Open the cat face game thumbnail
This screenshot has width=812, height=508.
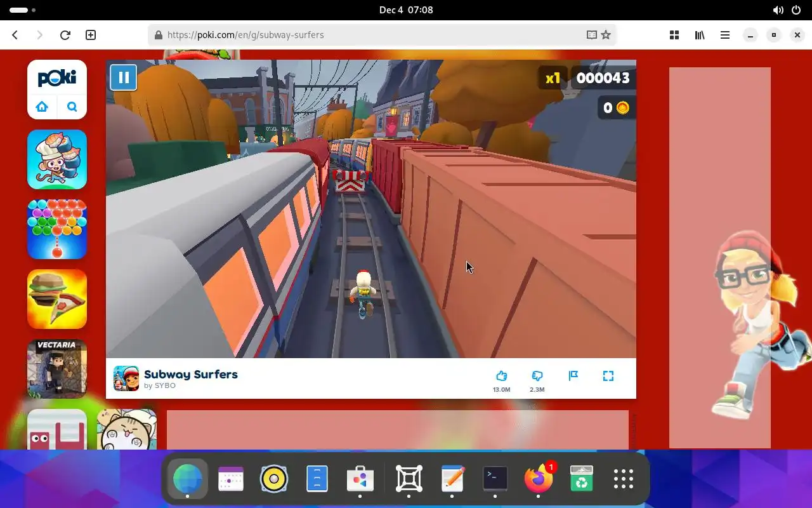pos(127,429)
